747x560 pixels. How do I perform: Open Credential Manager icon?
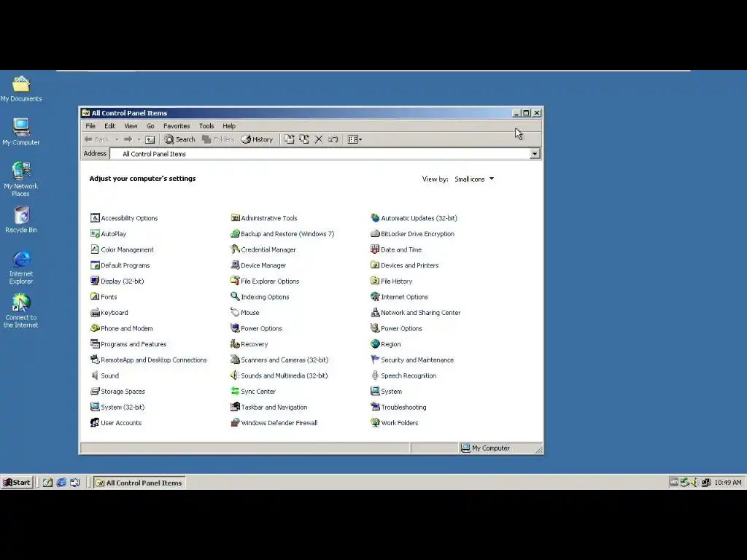coord(235,249)
